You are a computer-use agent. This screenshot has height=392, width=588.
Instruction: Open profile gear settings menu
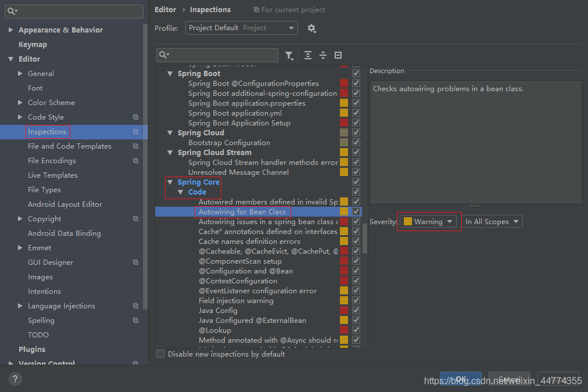click(311, 28)
